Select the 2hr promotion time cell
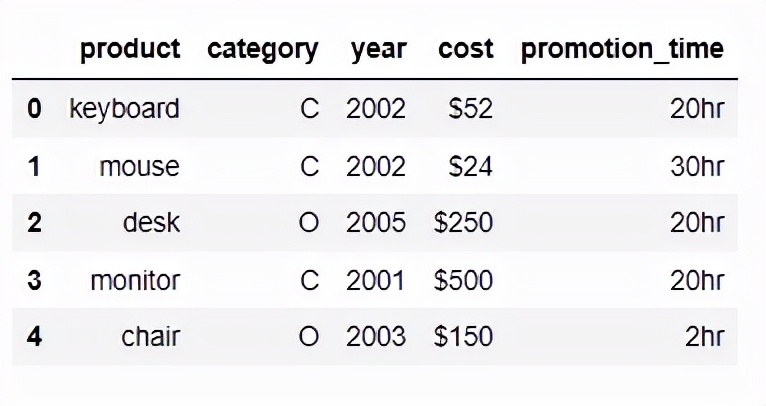Image resolution: width=766 pixels, height=406 pixels. pyautogui.click(x=704, y=337)
